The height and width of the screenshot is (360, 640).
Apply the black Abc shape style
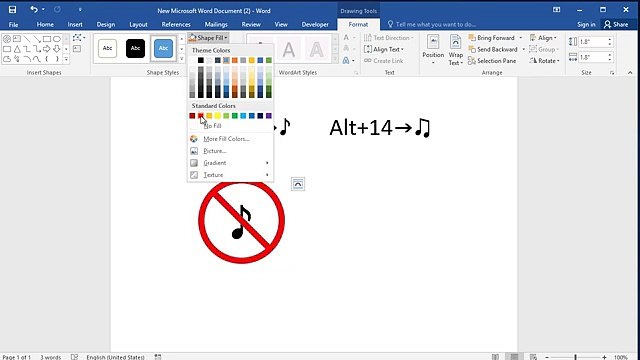pos(135,49)
